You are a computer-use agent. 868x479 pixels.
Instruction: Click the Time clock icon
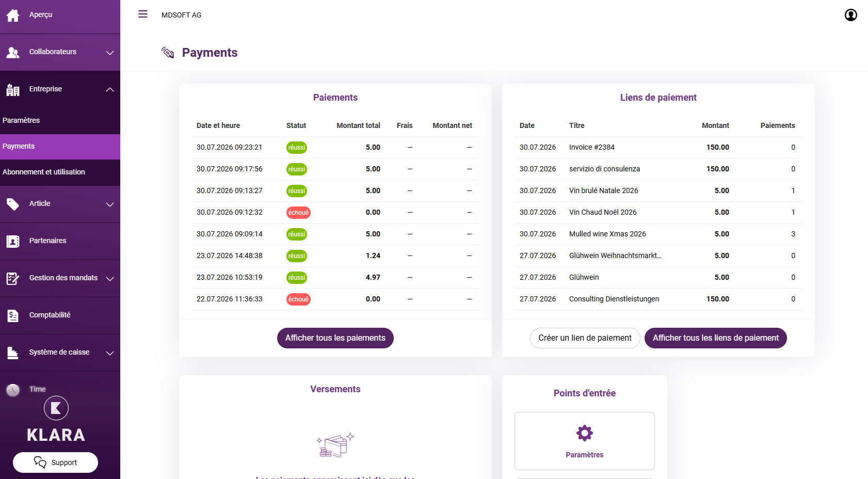[x=13, y=390]
